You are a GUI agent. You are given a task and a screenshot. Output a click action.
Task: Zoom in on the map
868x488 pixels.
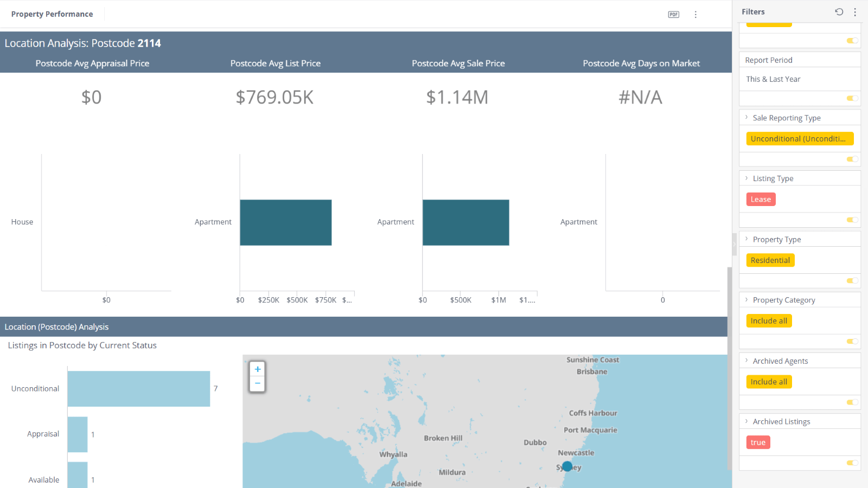coord(258,369)
